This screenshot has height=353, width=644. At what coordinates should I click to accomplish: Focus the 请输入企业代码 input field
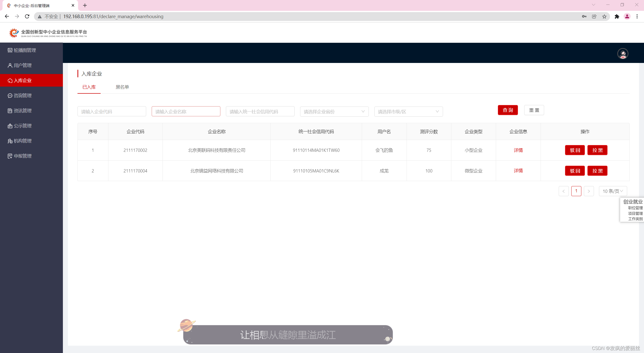click(112, 112)
